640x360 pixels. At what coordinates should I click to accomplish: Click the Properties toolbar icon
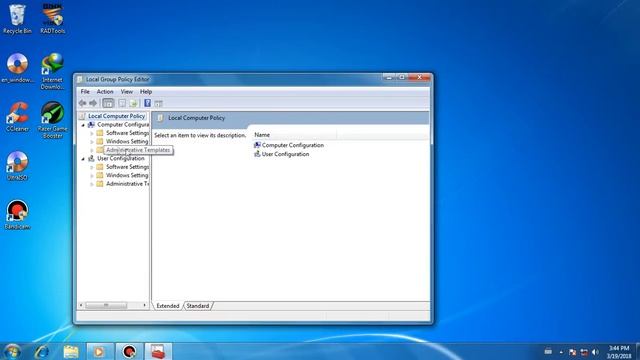[122, 103]
